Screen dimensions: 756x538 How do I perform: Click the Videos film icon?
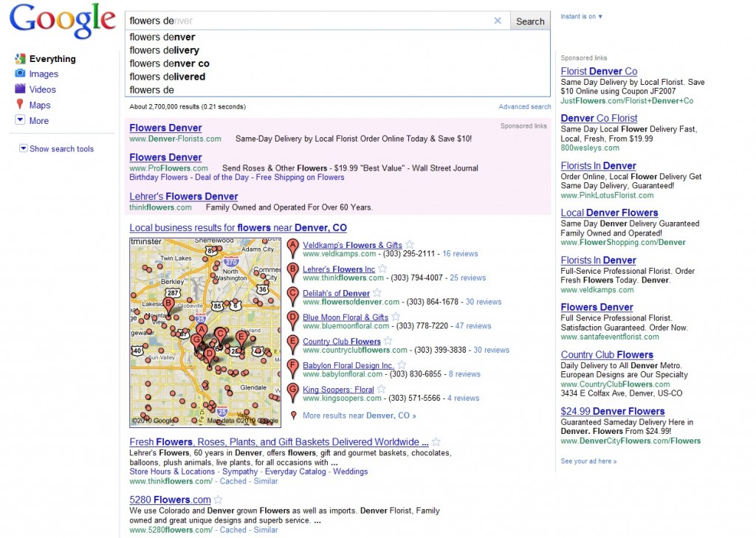[x=20, y=89]
